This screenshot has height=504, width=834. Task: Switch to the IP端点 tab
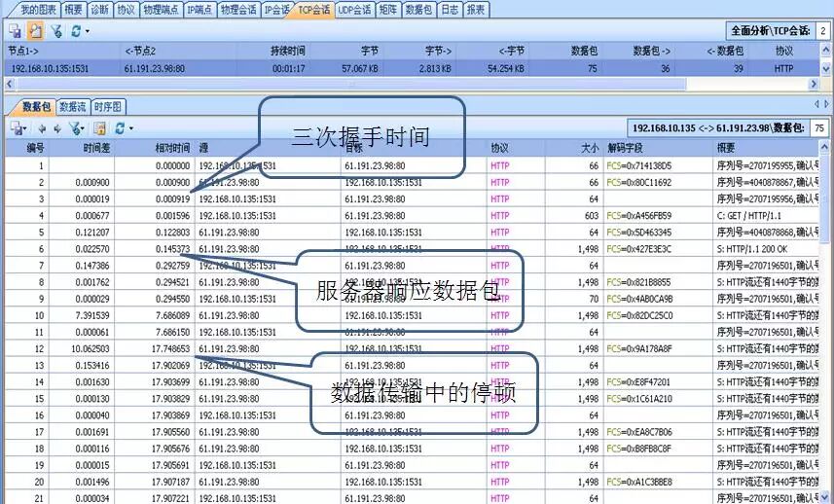tap(199, 10)
